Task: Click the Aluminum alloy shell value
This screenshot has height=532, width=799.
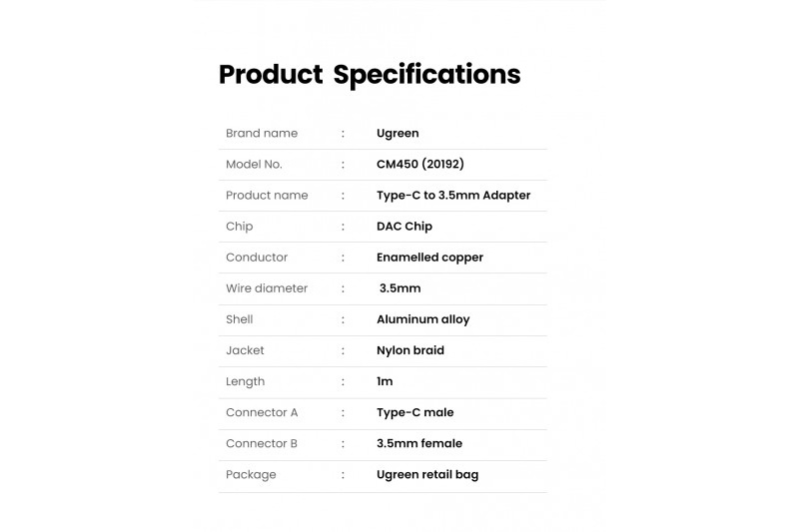Action: [422, 319]
